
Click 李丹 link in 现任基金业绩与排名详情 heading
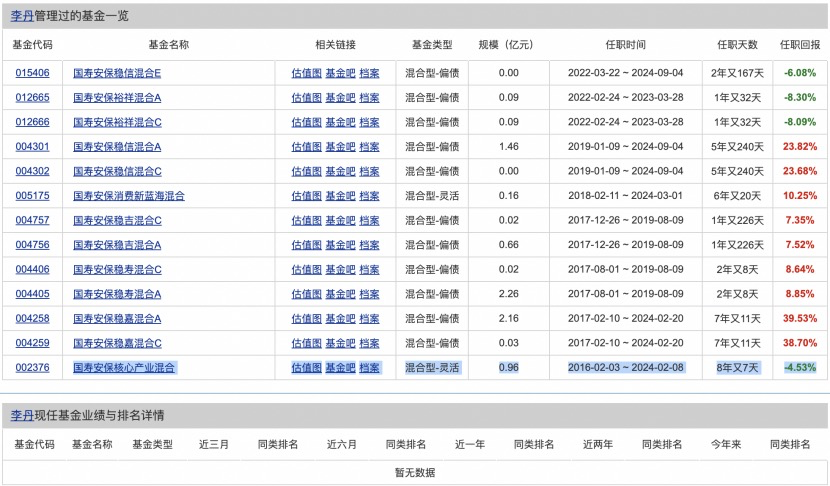(21, 415)
